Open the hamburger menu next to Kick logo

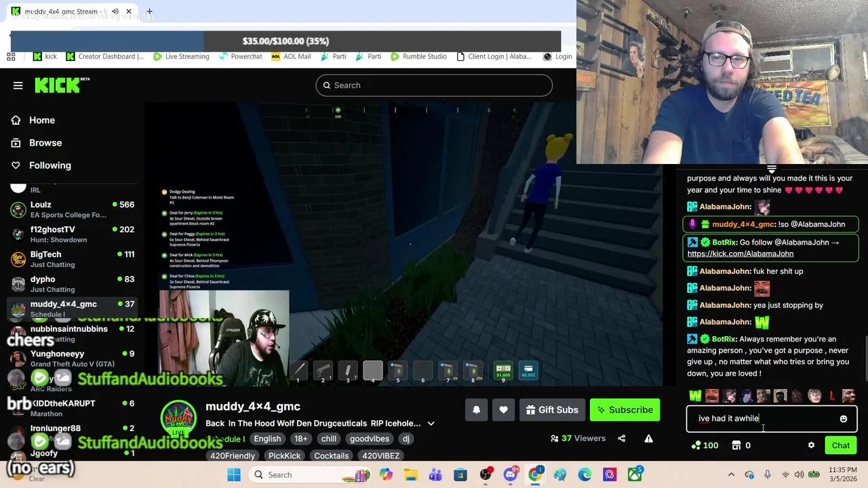pyautogui.click(x=18, y=85)
